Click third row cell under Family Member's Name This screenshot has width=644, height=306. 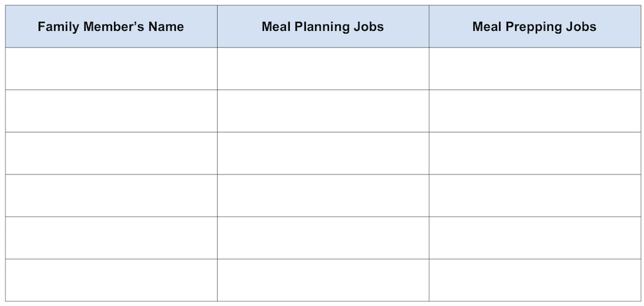click(111, 153)
